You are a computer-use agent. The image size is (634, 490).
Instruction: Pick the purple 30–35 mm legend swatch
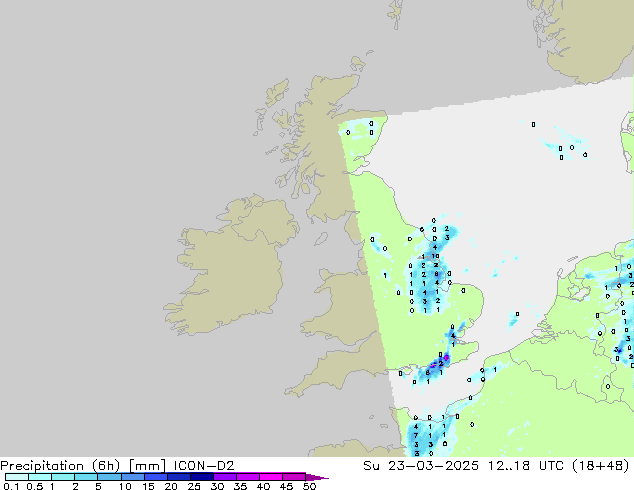click(225, 477)
